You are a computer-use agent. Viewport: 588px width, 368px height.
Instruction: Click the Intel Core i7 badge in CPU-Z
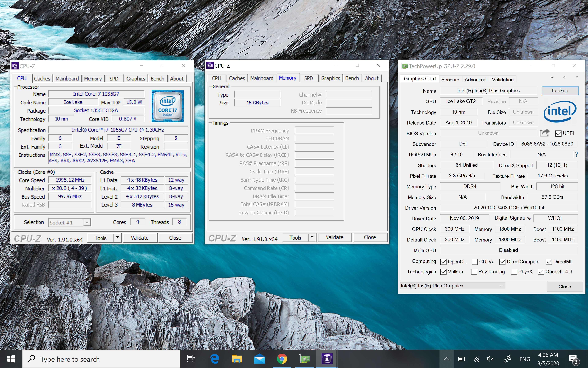tap(167, 106)
